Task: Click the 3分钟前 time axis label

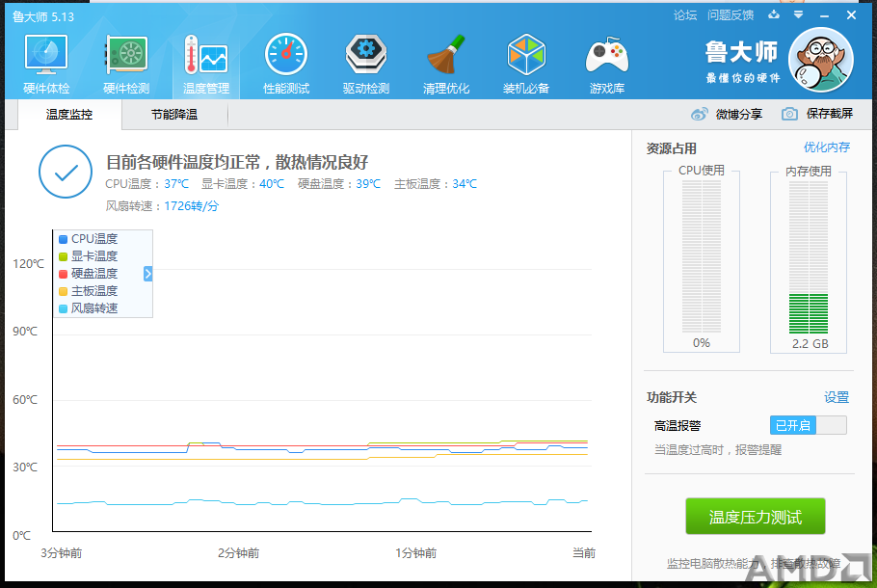Action: (62, 552)
